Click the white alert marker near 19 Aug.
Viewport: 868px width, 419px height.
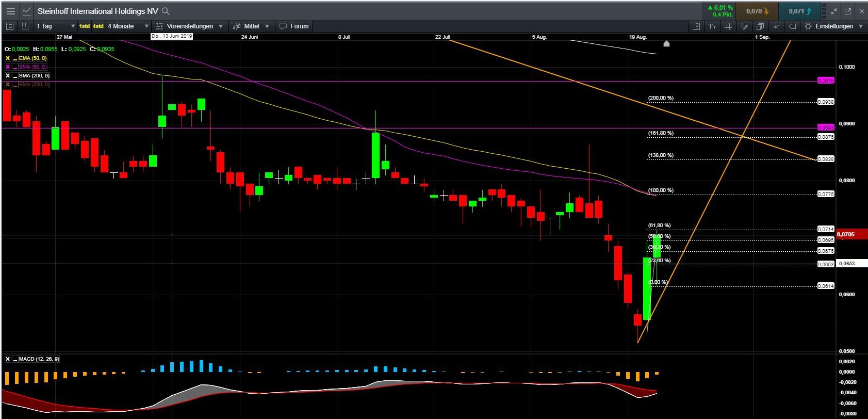pyautogui.click(x=666, y=44)
